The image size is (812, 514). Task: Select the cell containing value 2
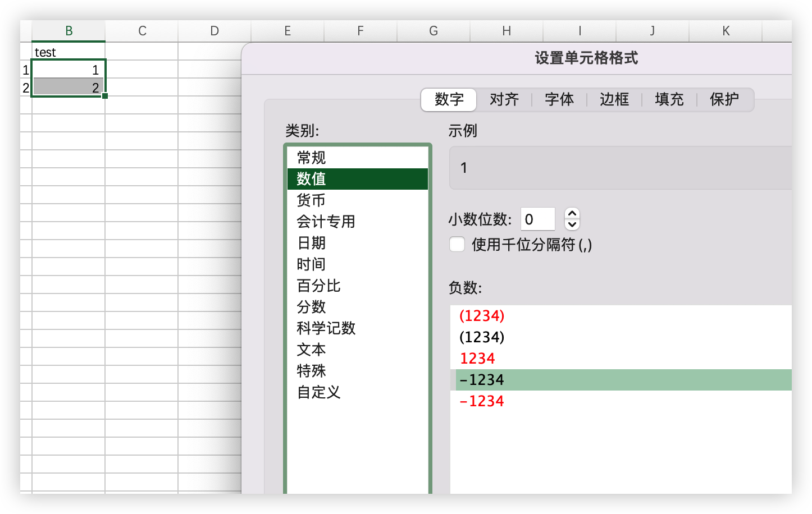69,88
